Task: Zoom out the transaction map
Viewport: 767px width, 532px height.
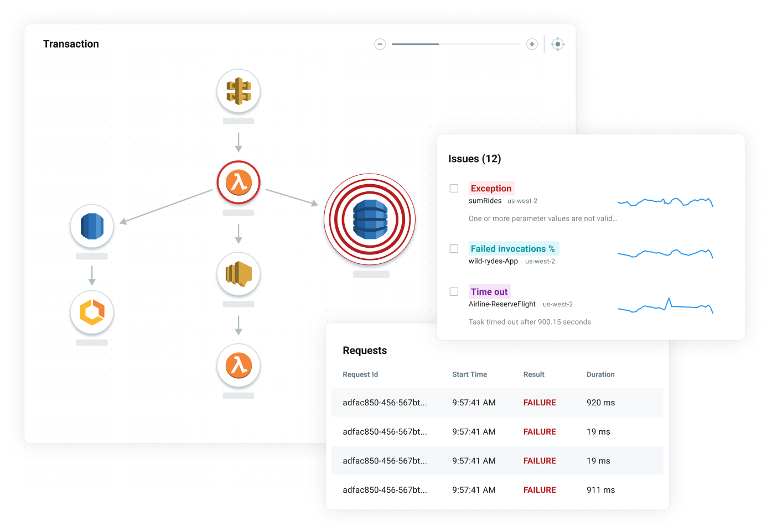Action: pyautogui.click(x=380, y=44)
